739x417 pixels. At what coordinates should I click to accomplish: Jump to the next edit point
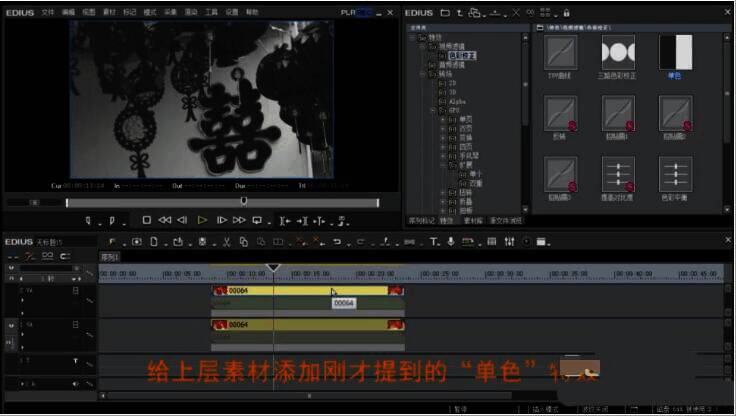click(x=302, y=221)
